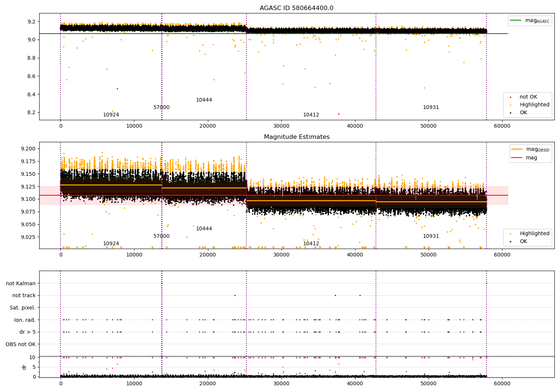560x392 pixels.
Task: Click obsid label 10924 in Magnitude Estimates plot
Action: [111, 244]
